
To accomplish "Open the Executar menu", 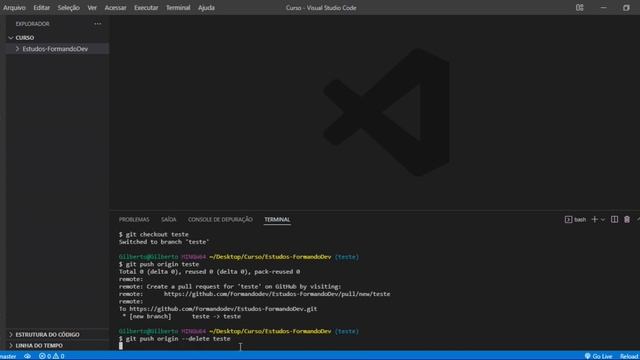I will [146, 8].
